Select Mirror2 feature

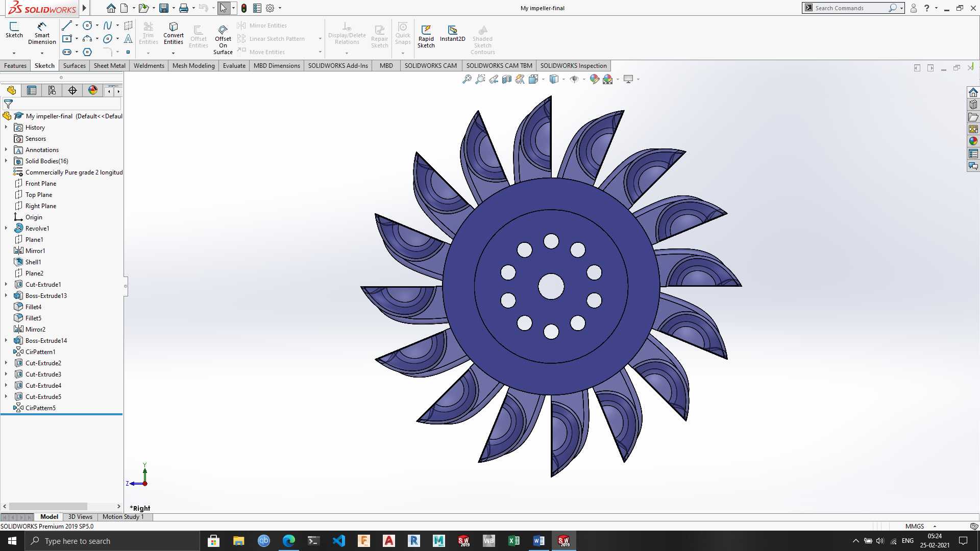click(35, 330)
